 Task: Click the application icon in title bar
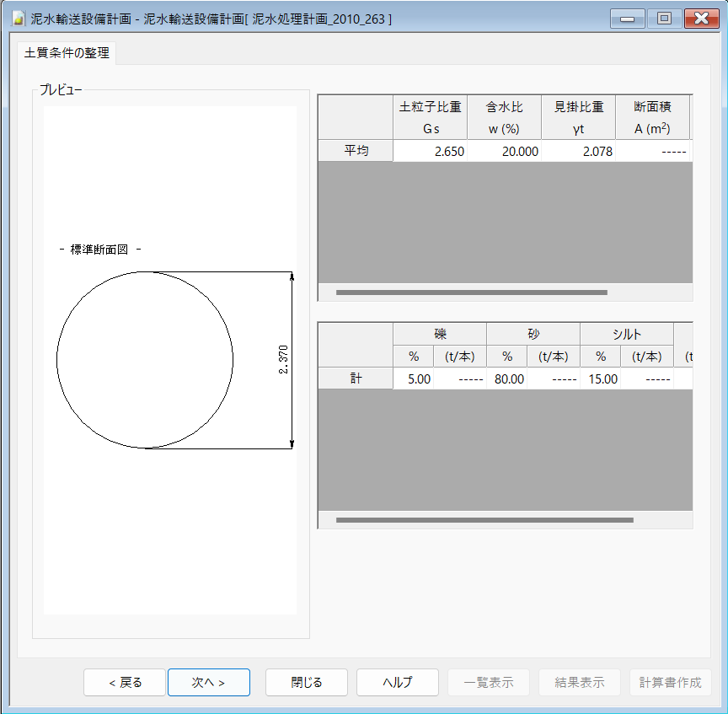[18, 18]
